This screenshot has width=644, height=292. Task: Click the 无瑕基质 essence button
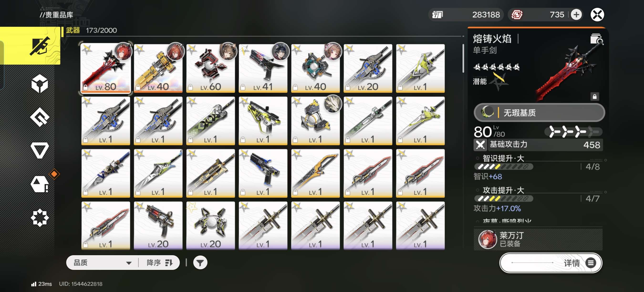point(539,113)
